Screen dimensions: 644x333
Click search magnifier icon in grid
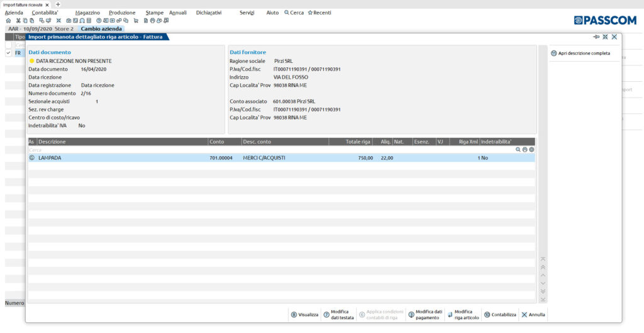pyautogui.click(x=518, y=150)
